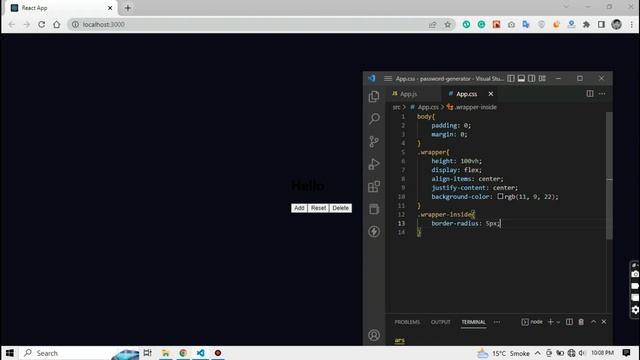Open the notification center icon

coord(627,353)
